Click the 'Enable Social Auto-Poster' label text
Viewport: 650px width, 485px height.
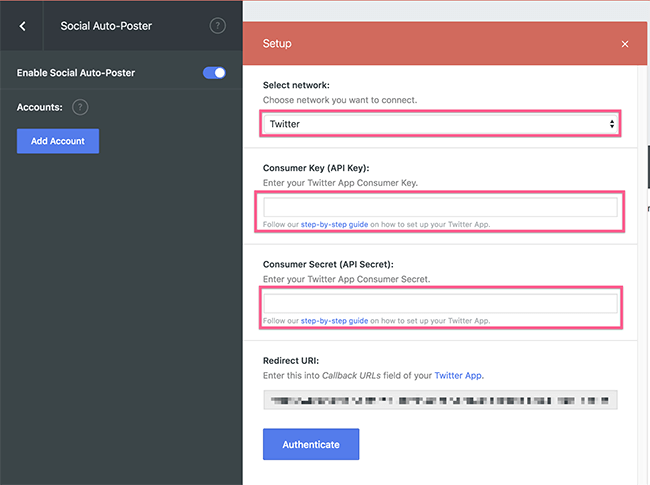76,73
